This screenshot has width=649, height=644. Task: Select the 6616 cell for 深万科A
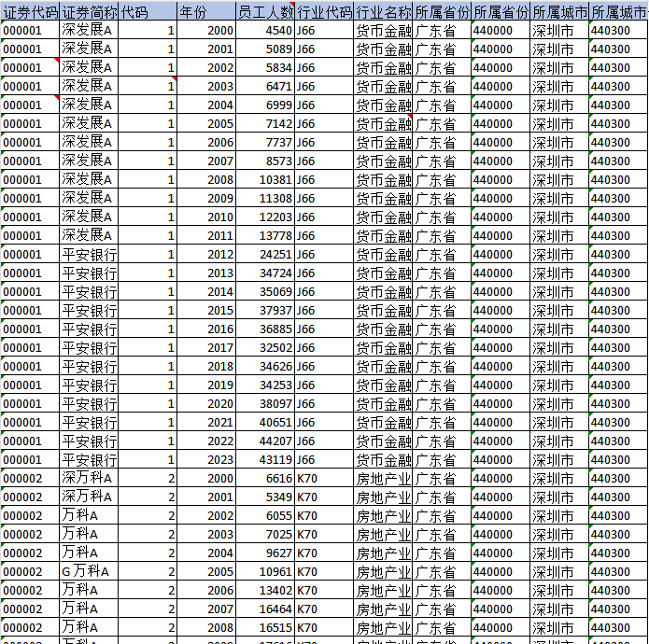point(265,478)
